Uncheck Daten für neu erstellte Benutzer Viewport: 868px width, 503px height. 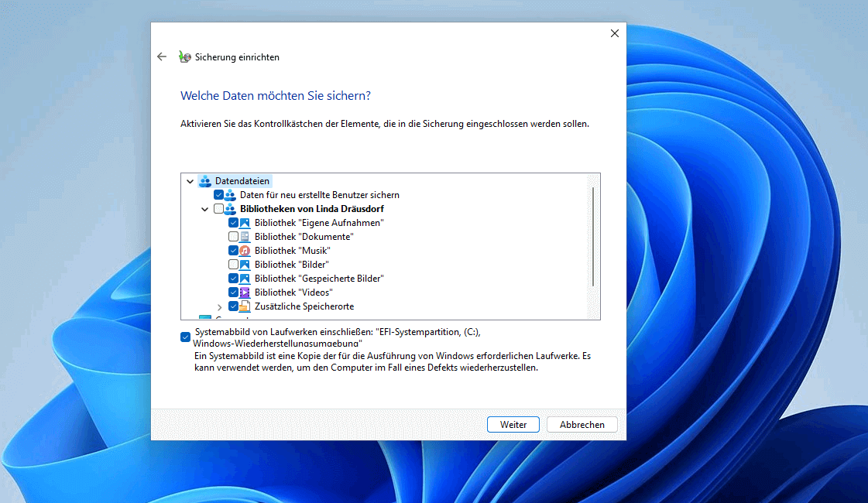(218, 195)
